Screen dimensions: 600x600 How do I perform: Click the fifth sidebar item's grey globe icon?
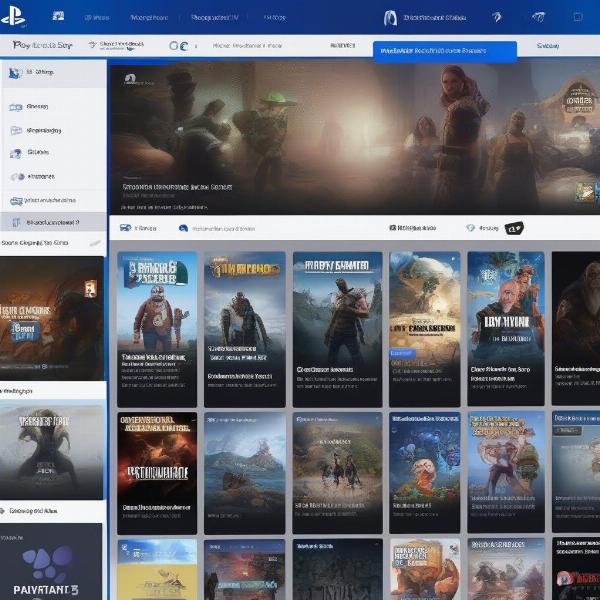[18, 177]
